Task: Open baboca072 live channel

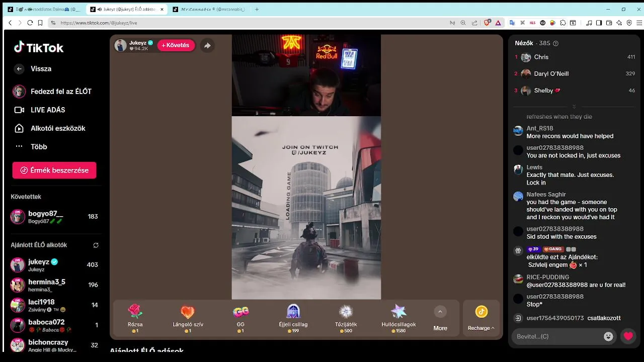Action: pyautogui.click(x=54, y=325)
